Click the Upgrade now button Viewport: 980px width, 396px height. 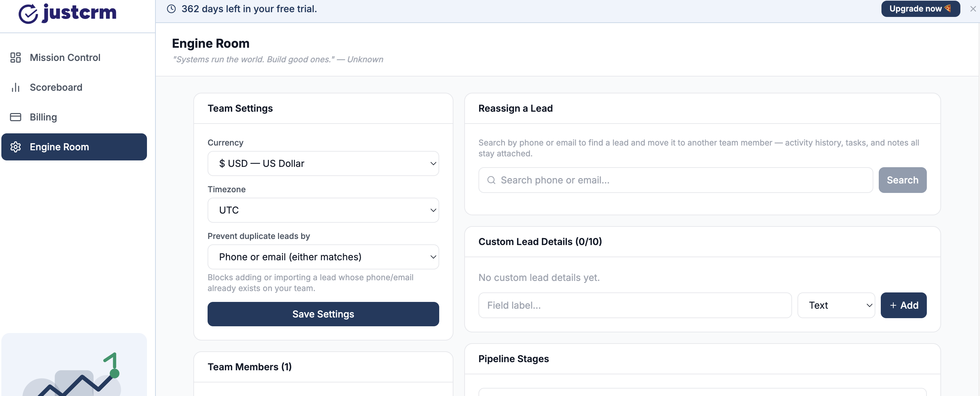click(920, 9)
